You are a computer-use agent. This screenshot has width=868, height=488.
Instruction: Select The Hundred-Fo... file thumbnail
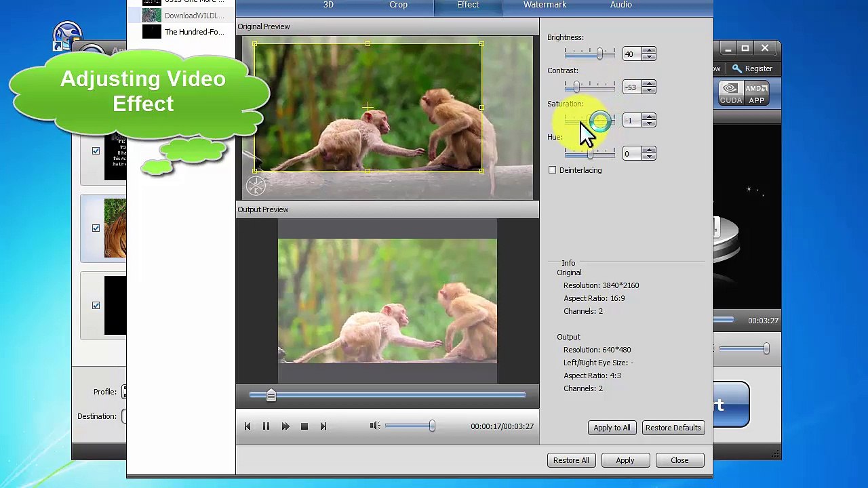point(152,32)
